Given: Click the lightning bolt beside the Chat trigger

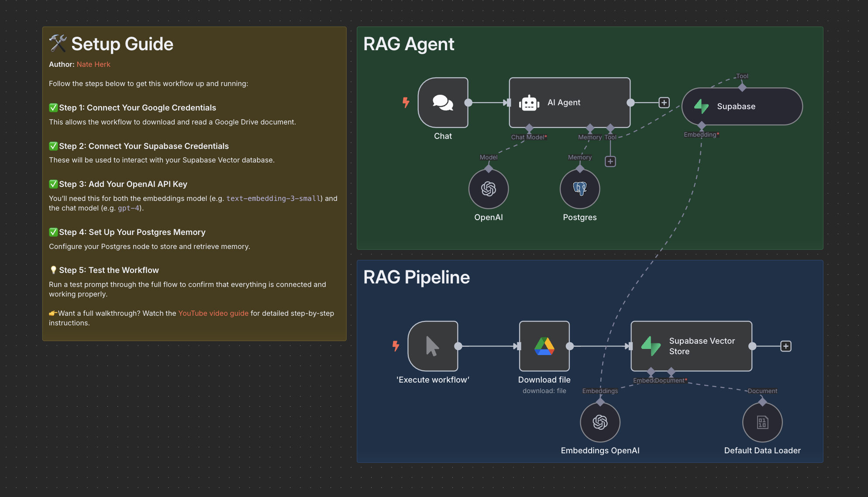Looking at the screenshot, I should click(x=406, y=103).
